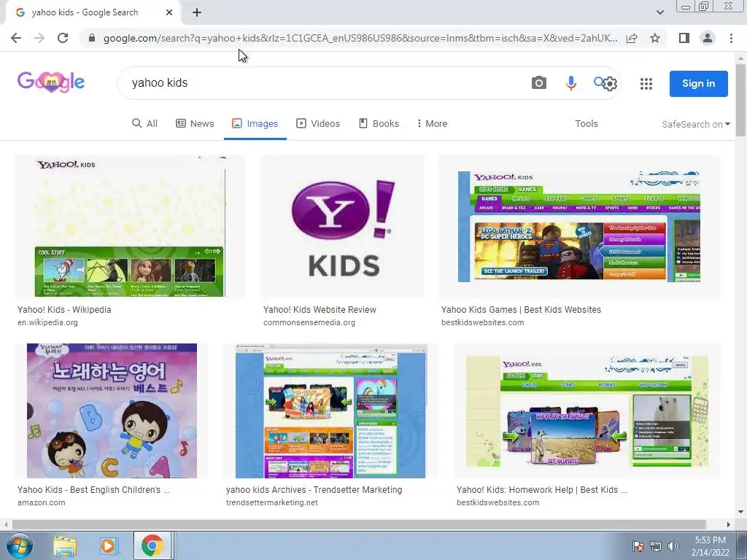Viewport: 747px width, 560px height.
Task: Open the Chrome profile avatar icon
Action: pyautogui.click(x=708, y=38)
